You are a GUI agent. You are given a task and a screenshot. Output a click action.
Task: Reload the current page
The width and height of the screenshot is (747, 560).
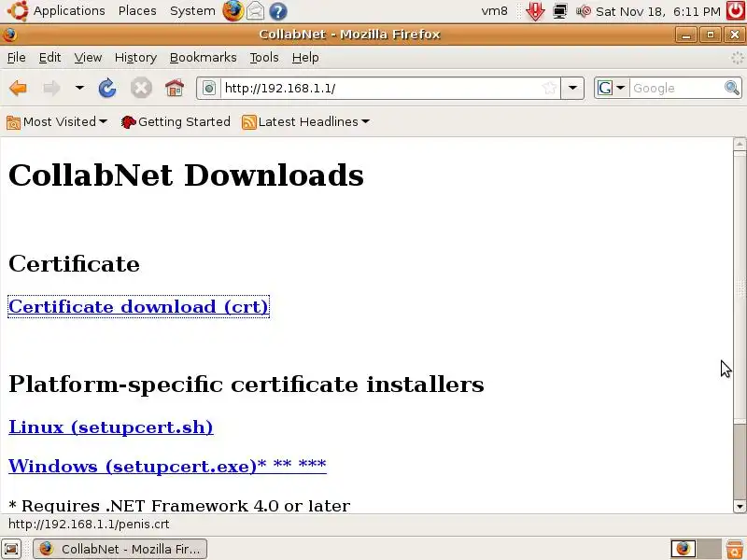(x=107, y=88)
